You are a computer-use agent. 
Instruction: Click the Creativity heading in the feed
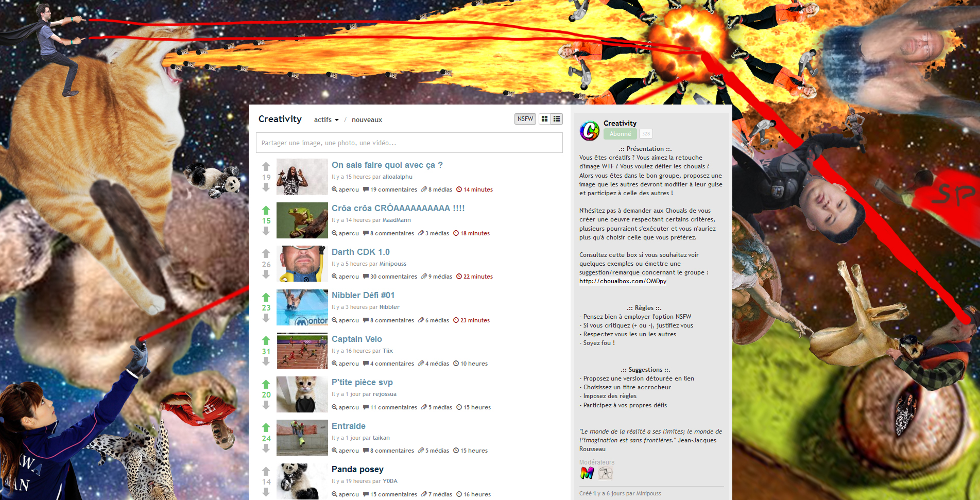pos(280,119)
